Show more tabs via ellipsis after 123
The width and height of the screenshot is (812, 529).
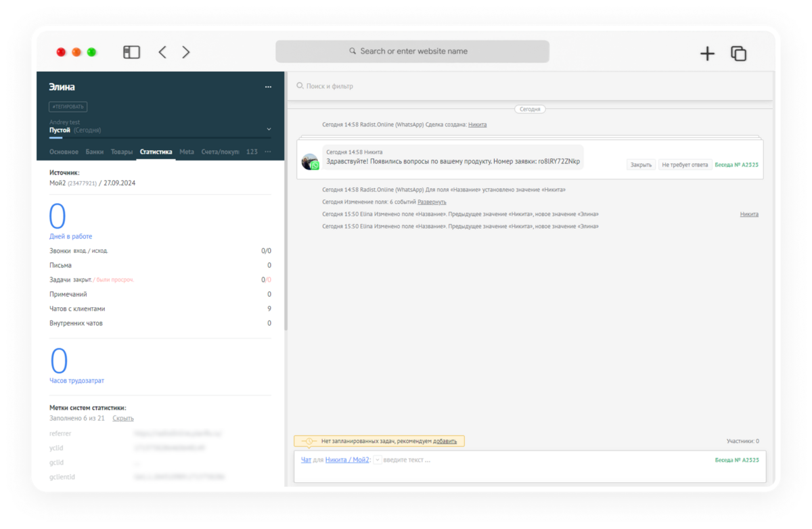pyautogui.click(x=268, y=152)
